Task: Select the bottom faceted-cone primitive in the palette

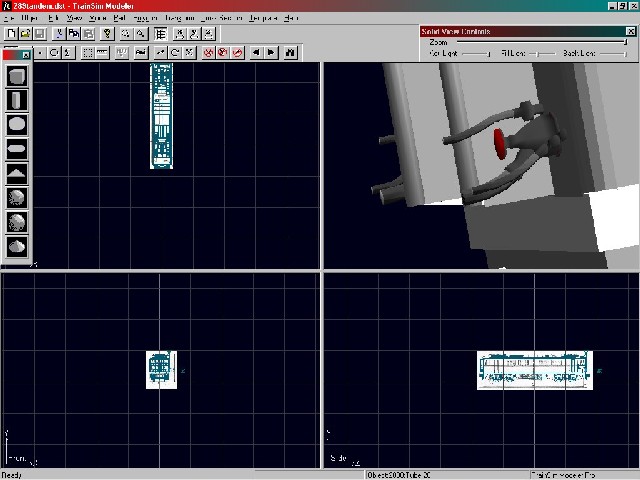Action: pyautogui.click(x=17, y=246)
